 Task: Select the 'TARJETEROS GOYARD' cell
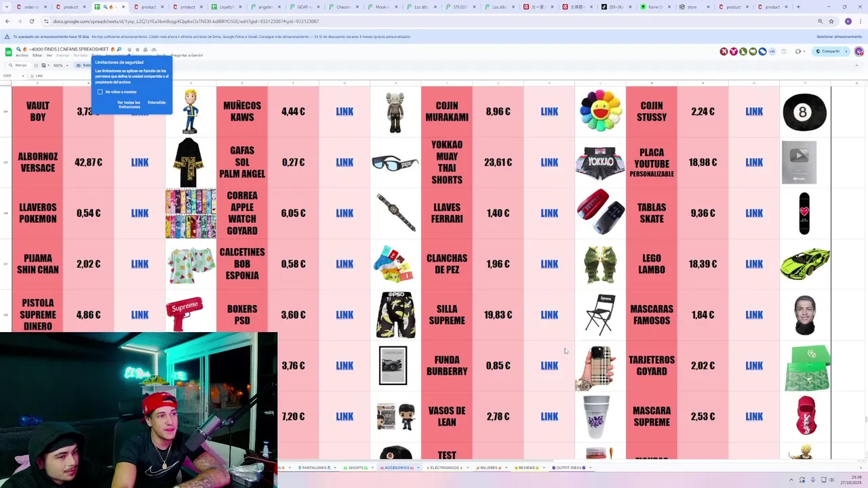coord(652,366)
